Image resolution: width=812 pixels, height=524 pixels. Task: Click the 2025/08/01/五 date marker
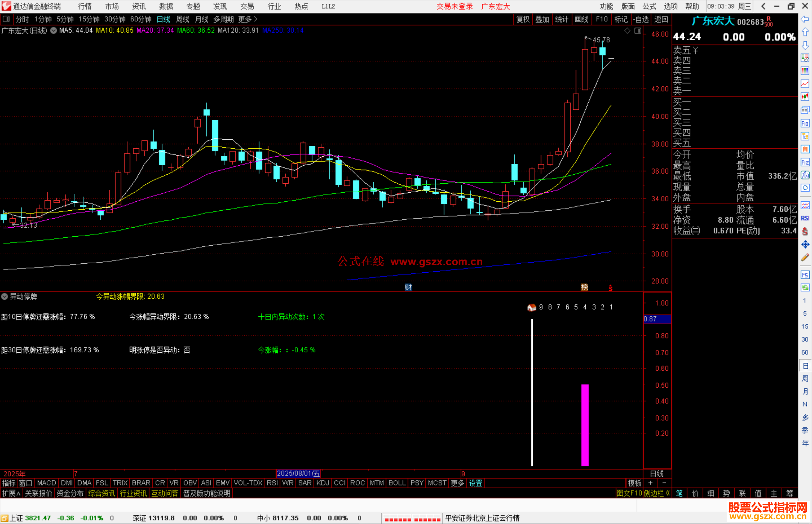(x=298, y=473)
